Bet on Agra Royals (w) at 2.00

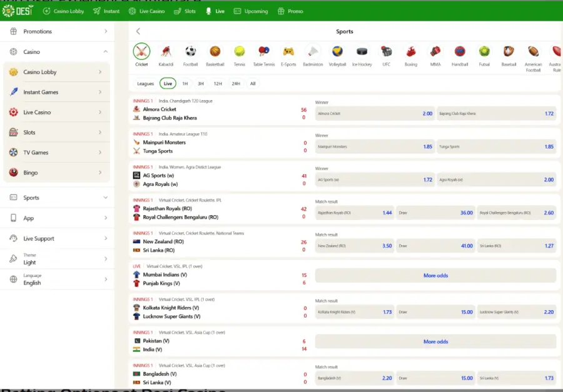496,179
